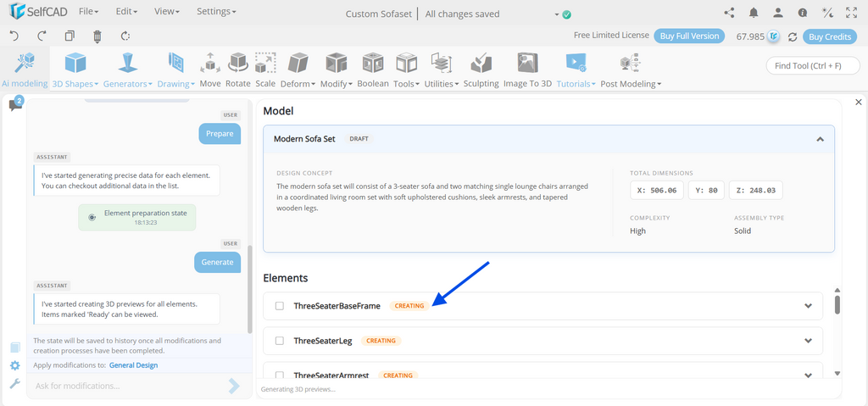This screenshot has height=406, width=868.
Task: Undo the last action
Action: click(x=14, y=36)
